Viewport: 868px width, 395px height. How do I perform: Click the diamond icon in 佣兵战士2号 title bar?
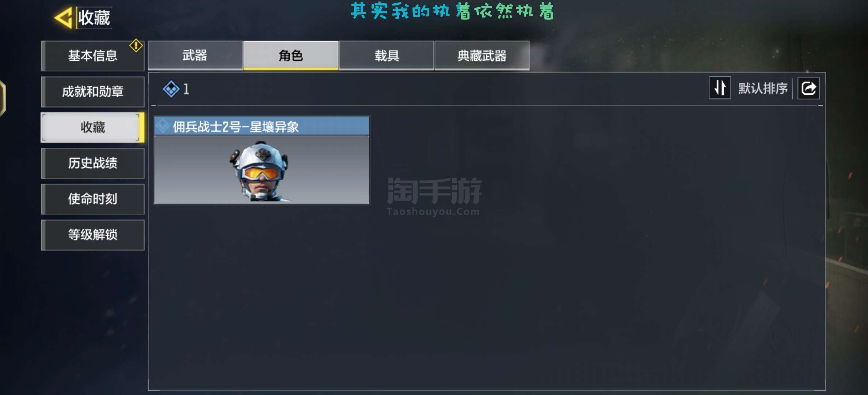point(163,126)
